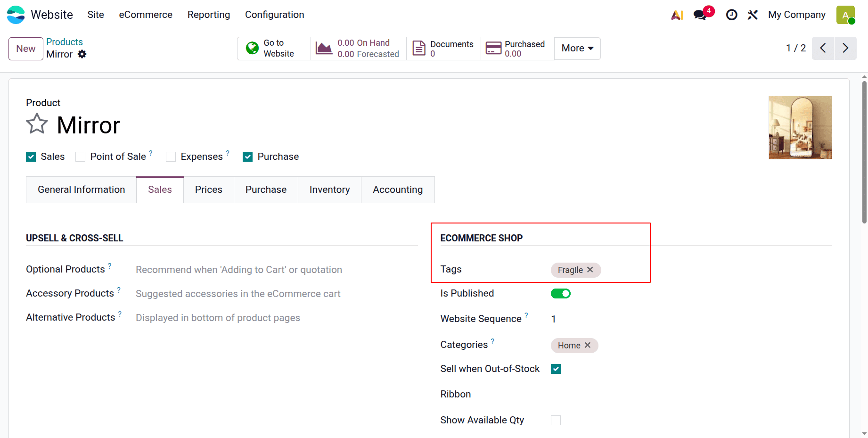This screenshot has width=868, height=438.
Task: Click the Odoo Website app logo
Action: [16, 15]
